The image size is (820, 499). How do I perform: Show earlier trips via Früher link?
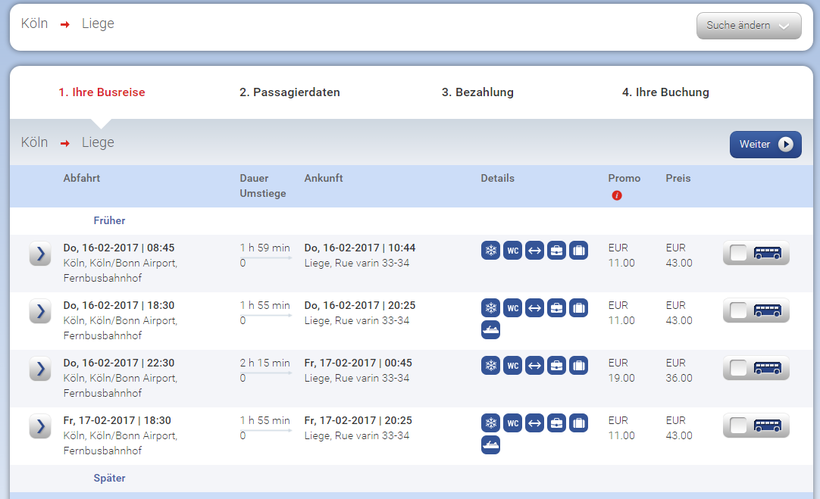[x=109, y=220]
